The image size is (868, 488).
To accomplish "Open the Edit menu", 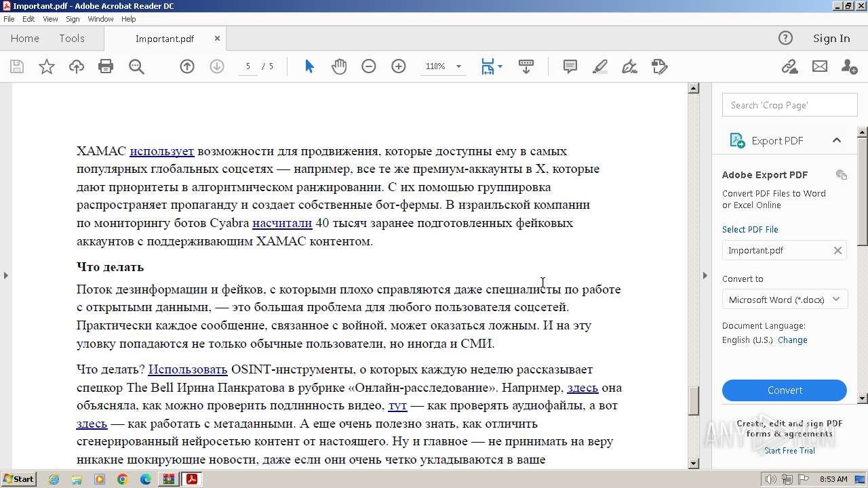I will point(28,19).
